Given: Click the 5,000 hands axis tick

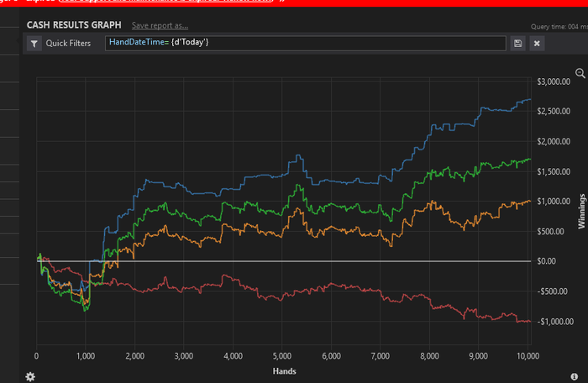Looking at the screenshot, I should click(x=282, y=356).
